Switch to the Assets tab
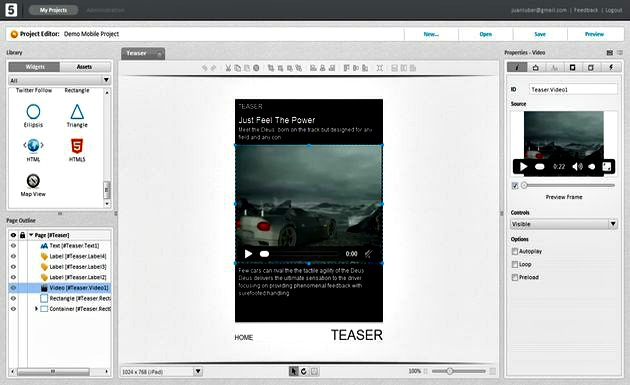The width and height of the screenshot is (630, 385). point(84,67)
